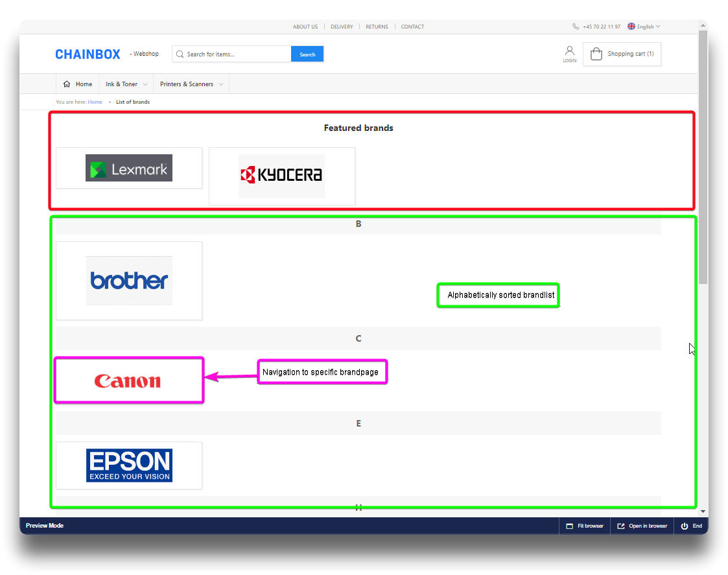Image resolution: width=728 pixels, height=575 pixels.
Task: Open the English language dropdown
Action: pyautogui.click(x=644, y=27)
